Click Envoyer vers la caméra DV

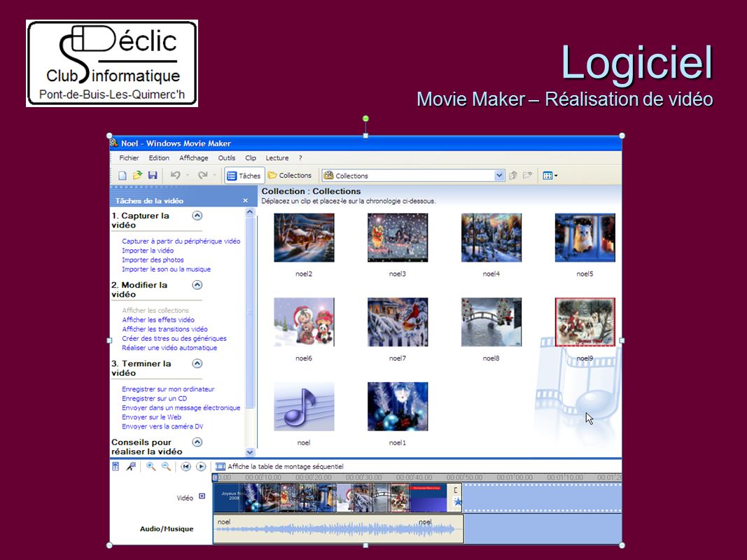[x=162, y=427]
